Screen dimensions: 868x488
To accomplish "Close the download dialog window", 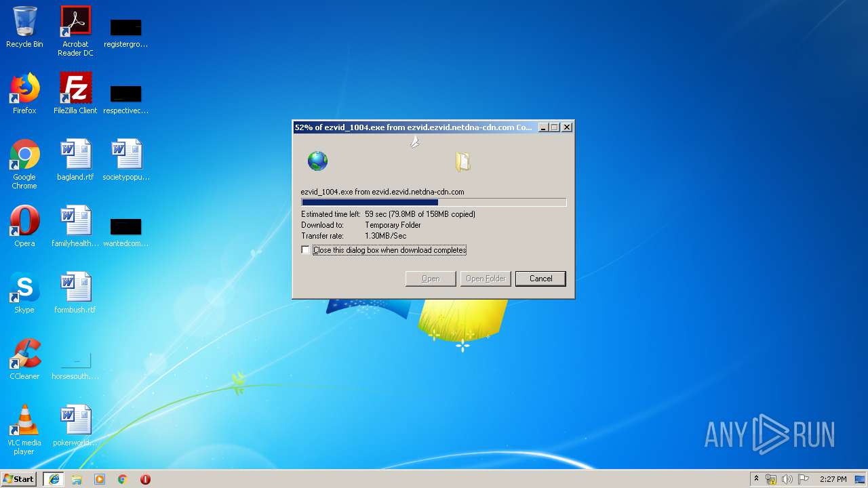I will pos(567,127).
